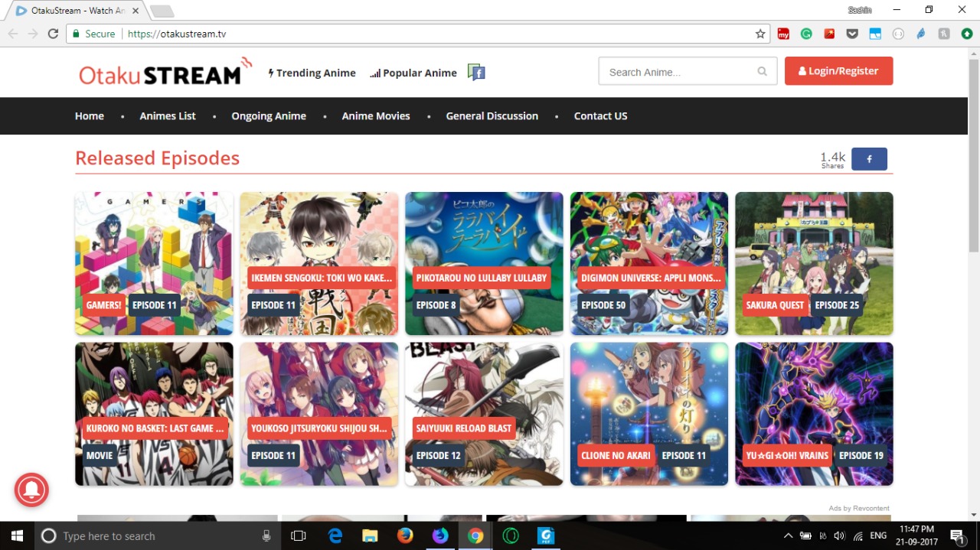Click the Episode 50 badge on Digimon Universe

click(x=603, y=305)
